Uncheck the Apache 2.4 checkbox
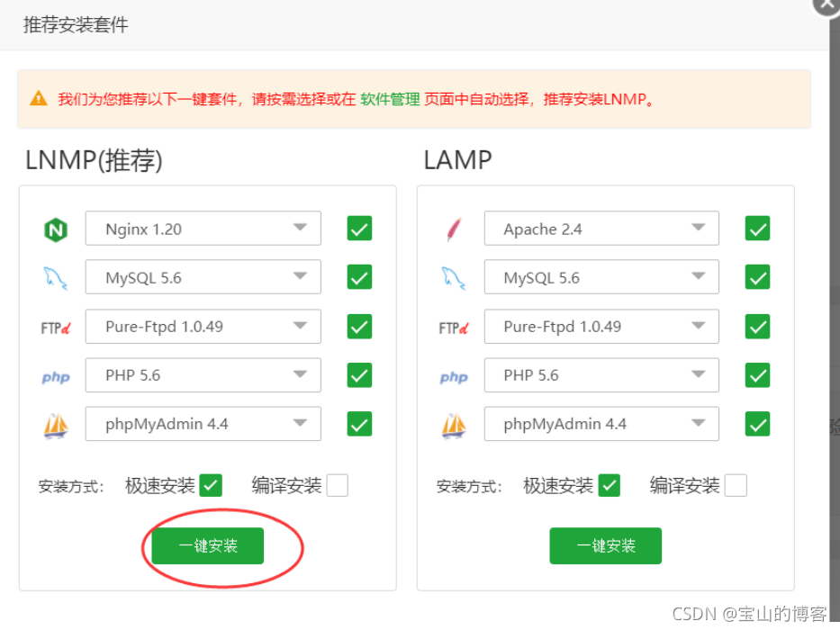Image resolution: width=840 pixels, height=630 pixels. point(757,229)
